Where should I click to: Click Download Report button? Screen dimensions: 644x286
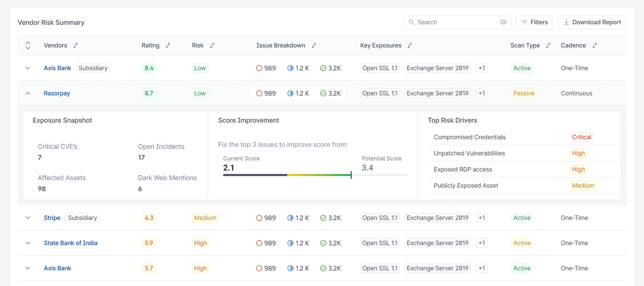click(591, 22)
